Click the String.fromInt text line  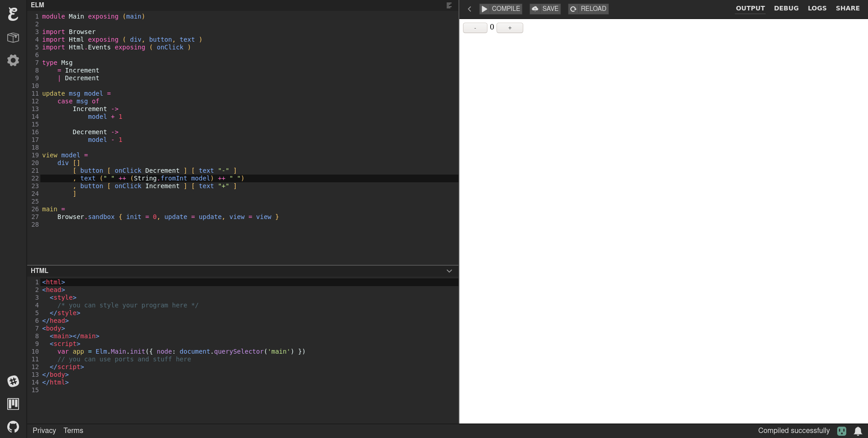(x=159, y=178)
